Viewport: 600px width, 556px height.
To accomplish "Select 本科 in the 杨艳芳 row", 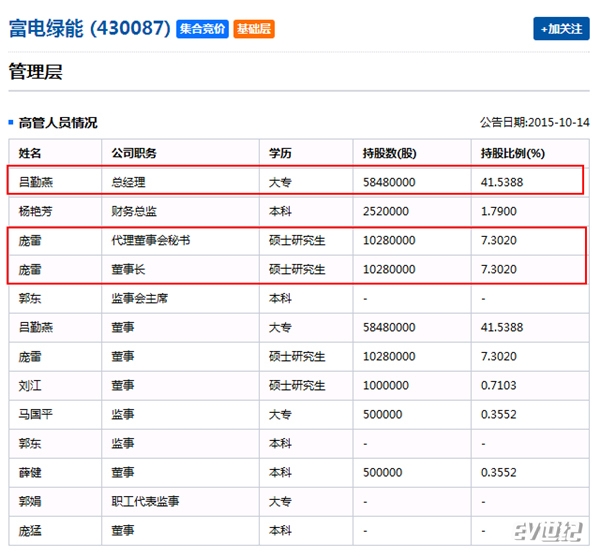I will click(280, 211).
